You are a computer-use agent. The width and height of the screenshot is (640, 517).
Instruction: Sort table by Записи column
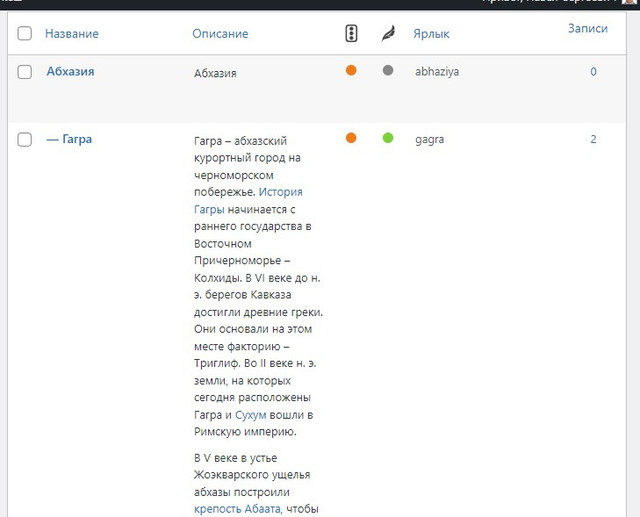coord(588,29)
